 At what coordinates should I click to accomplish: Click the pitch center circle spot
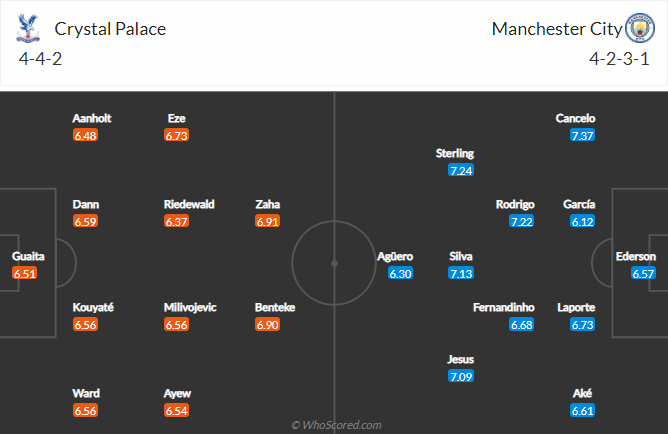[335, 264]
